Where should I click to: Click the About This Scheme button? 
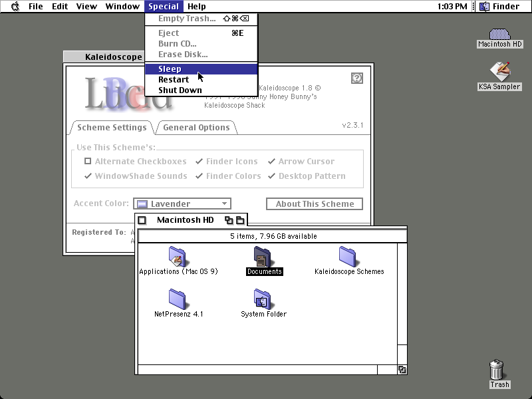tap(315, 204)
